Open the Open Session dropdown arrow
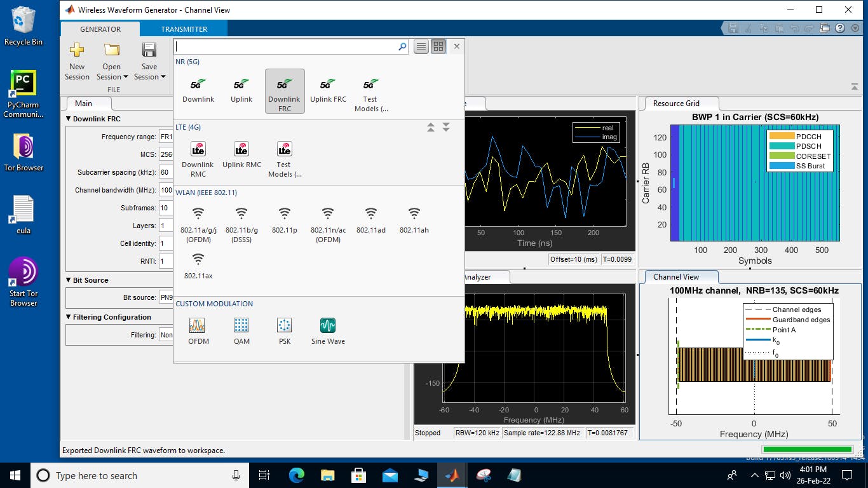868x488 pixels. pyautogui.click(x=126, y=77)
